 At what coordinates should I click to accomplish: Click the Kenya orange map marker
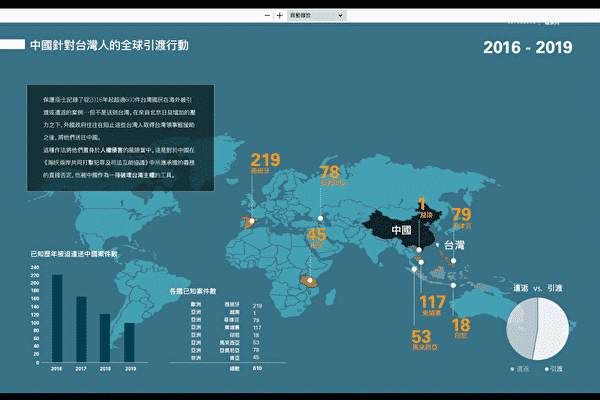point(302,280)
